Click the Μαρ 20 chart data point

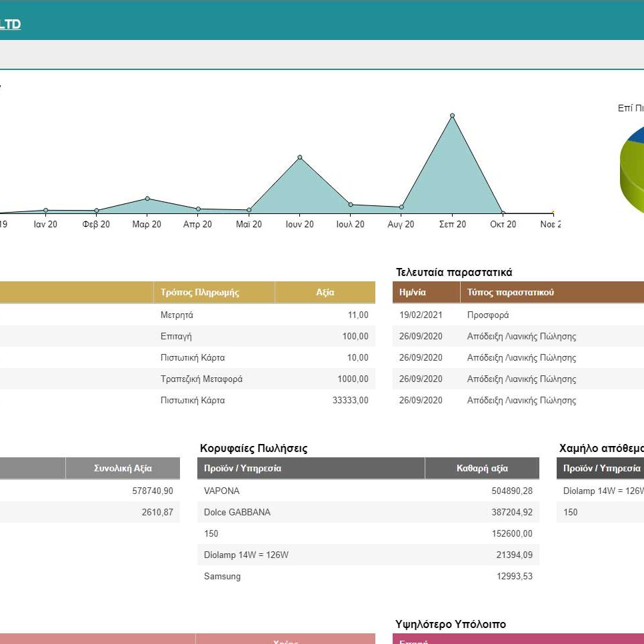(147, 199)
